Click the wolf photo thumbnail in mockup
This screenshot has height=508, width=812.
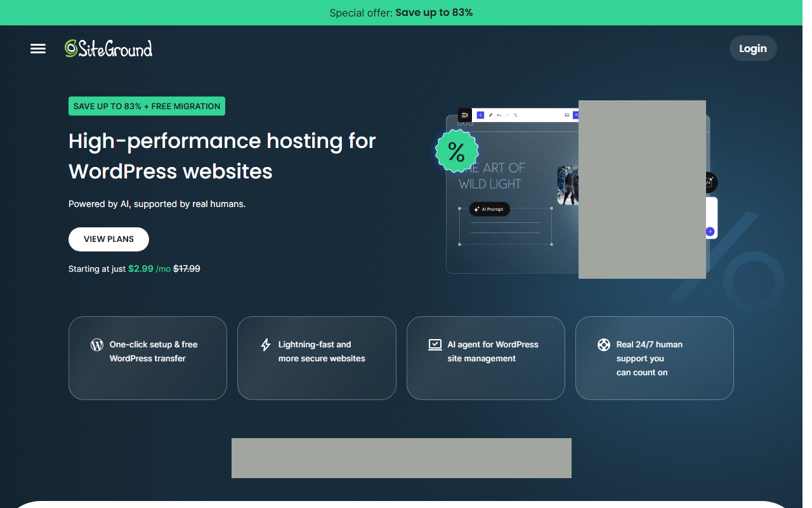click(x=568, y=185)
